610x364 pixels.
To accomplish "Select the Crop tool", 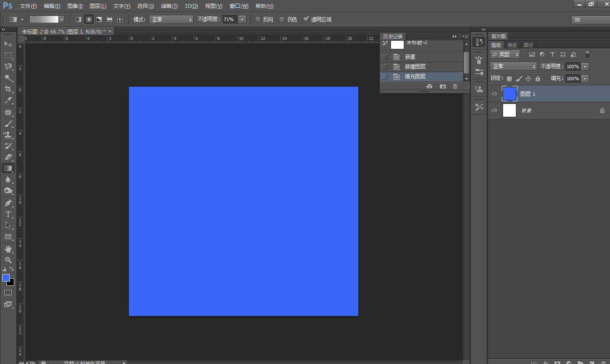I will click(x=8, y=89).
